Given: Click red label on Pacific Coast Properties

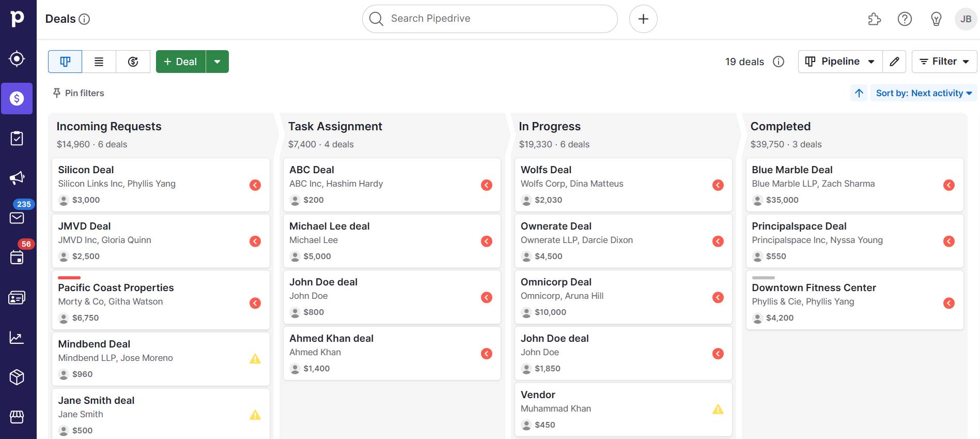Looking at the screenshot, I should click(x=69, y=278).
